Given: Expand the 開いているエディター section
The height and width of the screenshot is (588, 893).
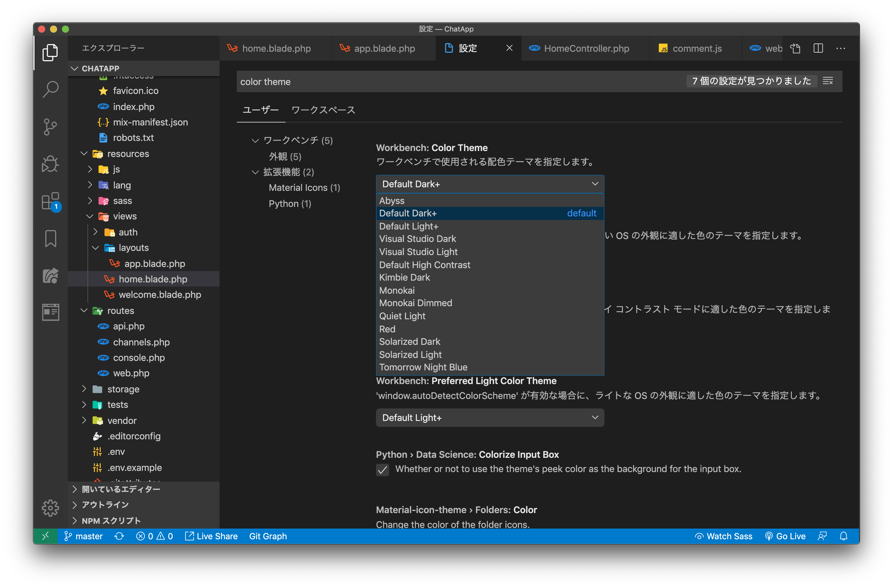Looking at the screenshot, I should (x=144, y=489).
